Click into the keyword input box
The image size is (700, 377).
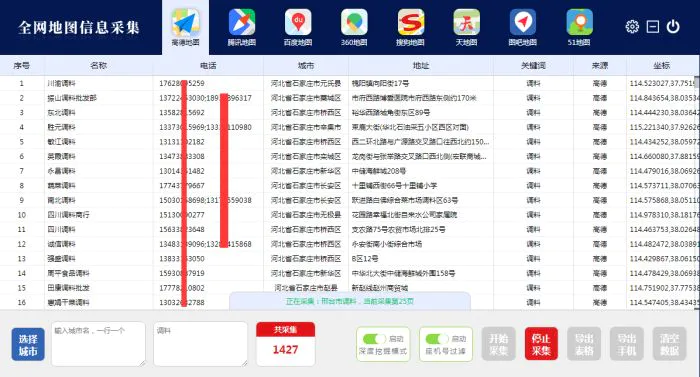(200, 344)
